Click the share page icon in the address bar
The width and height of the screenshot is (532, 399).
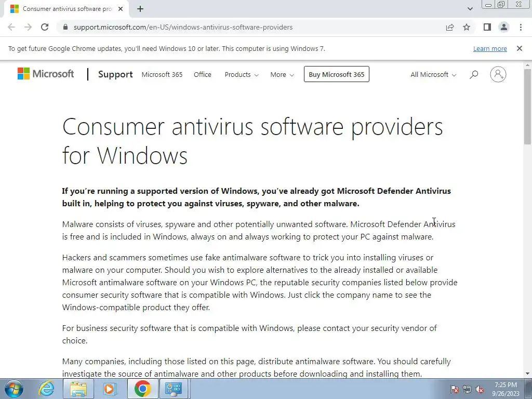point(450,27)
